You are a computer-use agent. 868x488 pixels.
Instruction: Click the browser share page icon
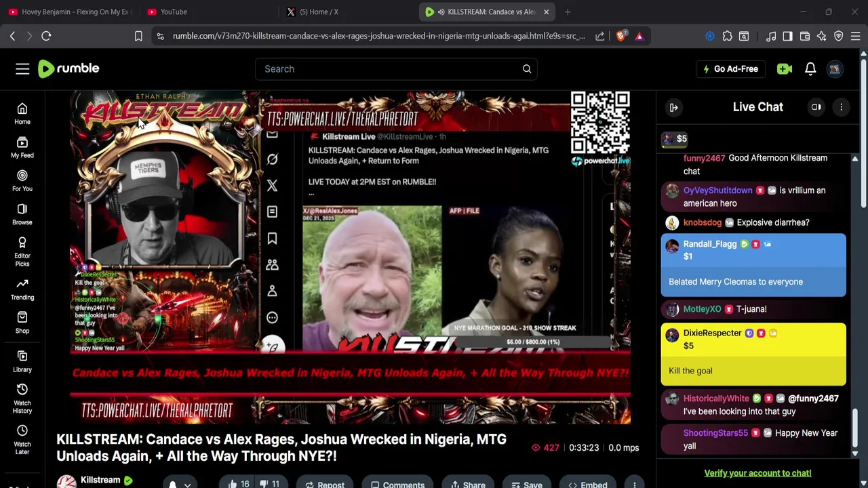[600, 36]
